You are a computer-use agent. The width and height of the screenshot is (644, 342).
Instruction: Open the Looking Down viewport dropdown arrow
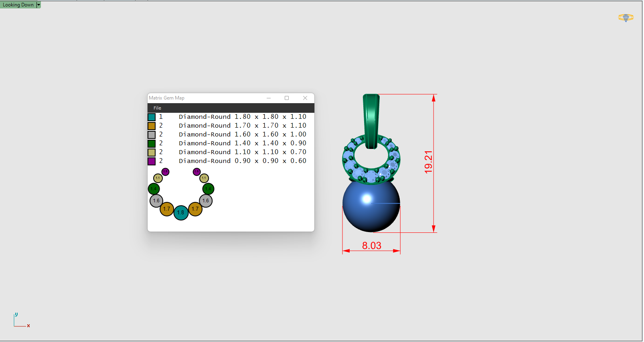click(x=38, y=5)
